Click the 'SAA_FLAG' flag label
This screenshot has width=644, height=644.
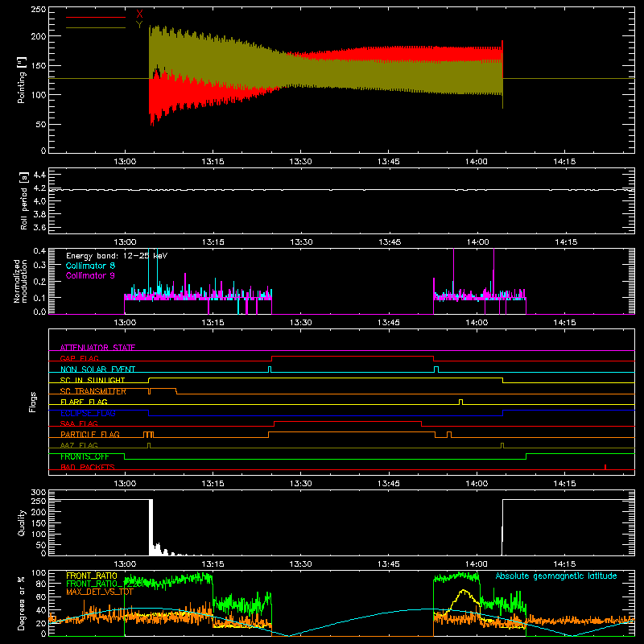79,423
